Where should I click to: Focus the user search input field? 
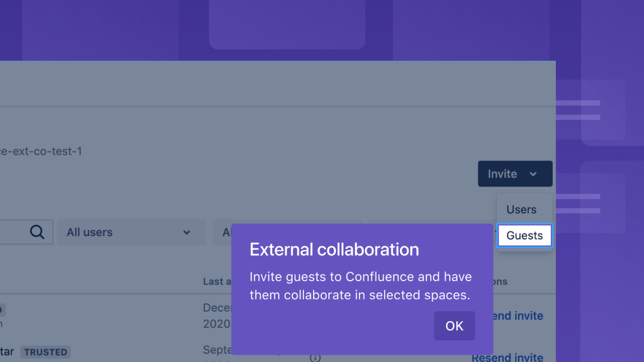[24, 232]
